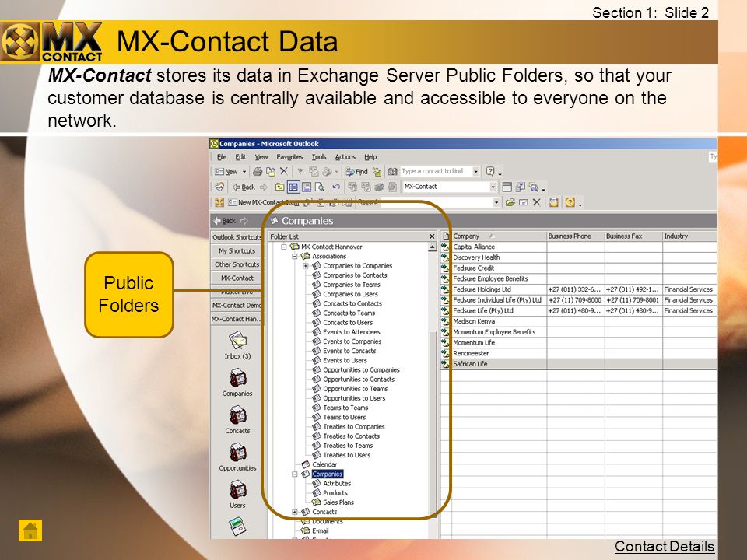Sort by the Company column header
Image resolution: width=747 pixels, height=560 pixels.
tap(499, 236)
